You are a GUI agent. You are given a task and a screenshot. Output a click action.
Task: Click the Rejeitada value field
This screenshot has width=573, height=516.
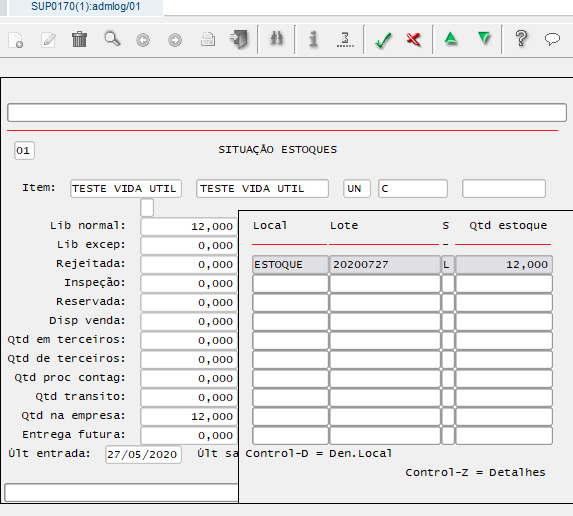pyautogui.click(x=189, y=265)
